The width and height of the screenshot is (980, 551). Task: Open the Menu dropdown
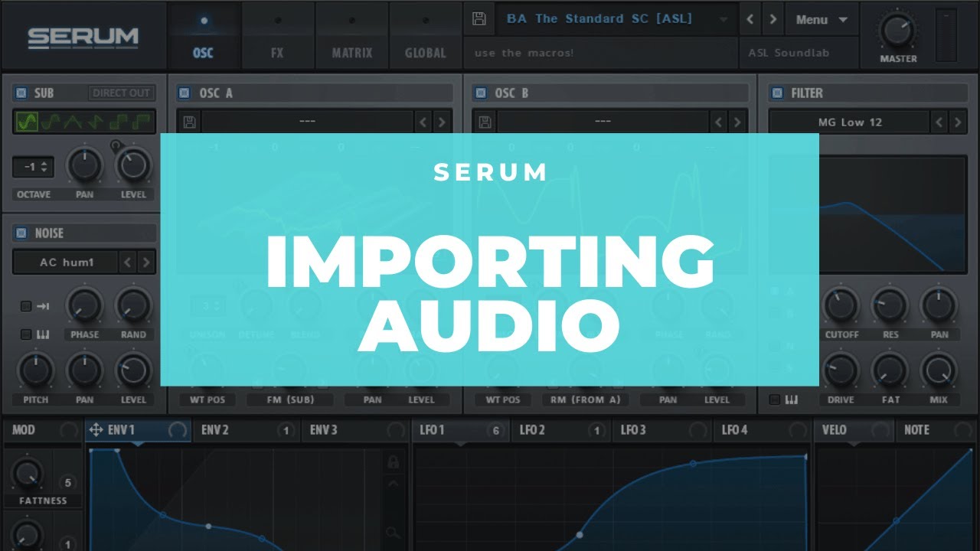(822, 19)
